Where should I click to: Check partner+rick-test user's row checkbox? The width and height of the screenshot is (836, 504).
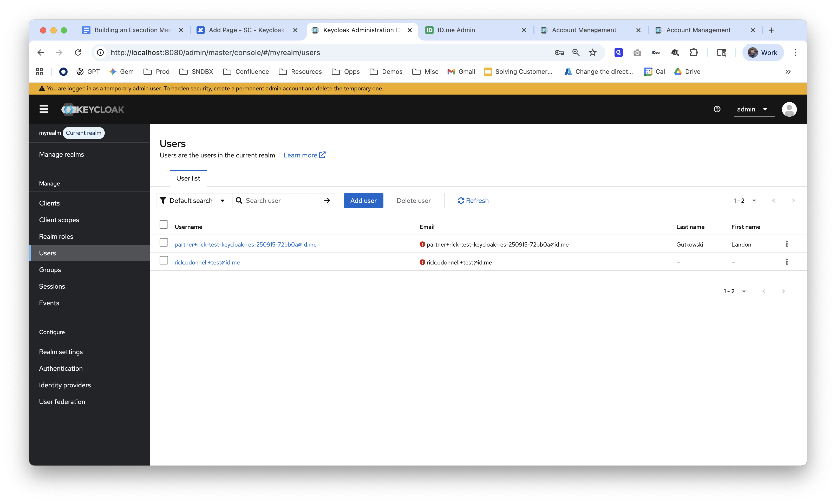pyautogui.click(x=164, y=242)
